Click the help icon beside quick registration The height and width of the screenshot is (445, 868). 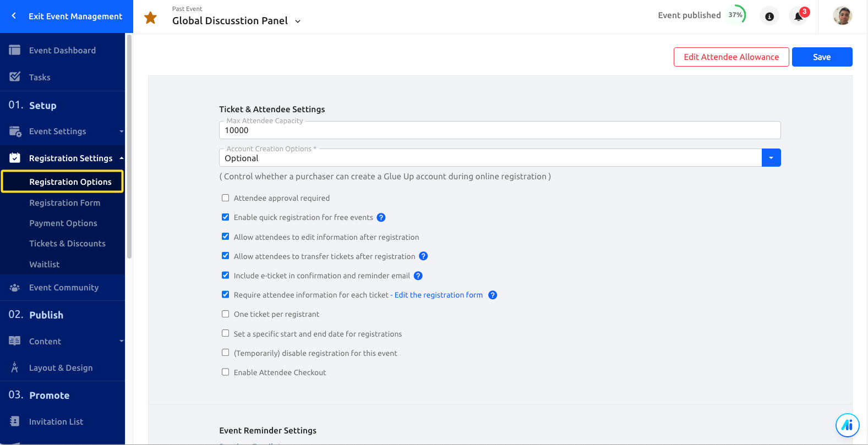381,217
